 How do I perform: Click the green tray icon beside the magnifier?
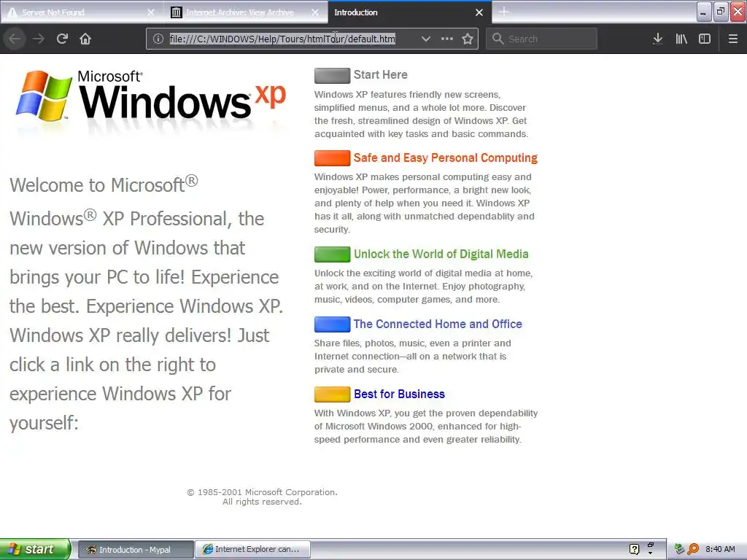tap(680, 549)
